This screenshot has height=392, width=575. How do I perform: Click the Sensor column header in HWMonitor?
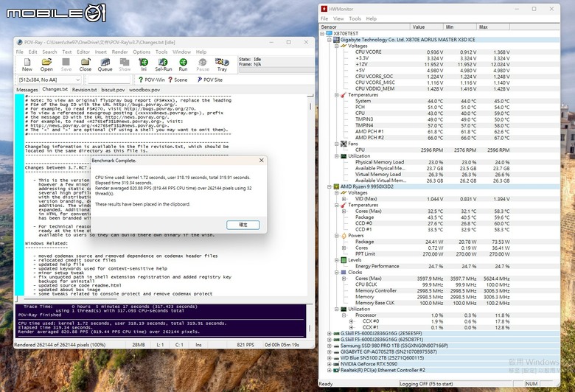tap(364, 27)
